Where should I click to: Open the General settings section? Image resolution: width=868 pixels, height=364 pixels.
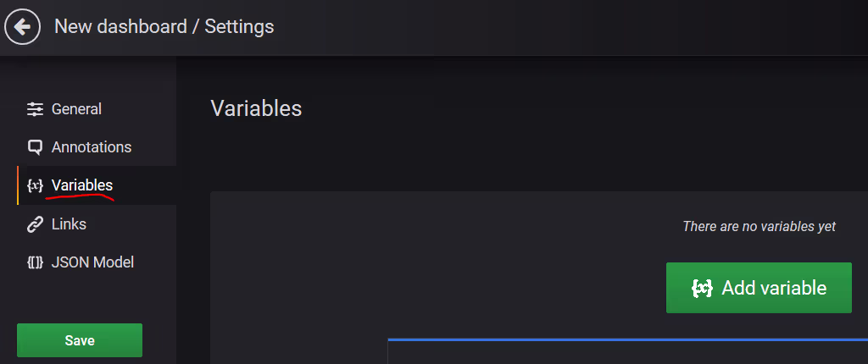pyautogui.click(x=76, y=109)
